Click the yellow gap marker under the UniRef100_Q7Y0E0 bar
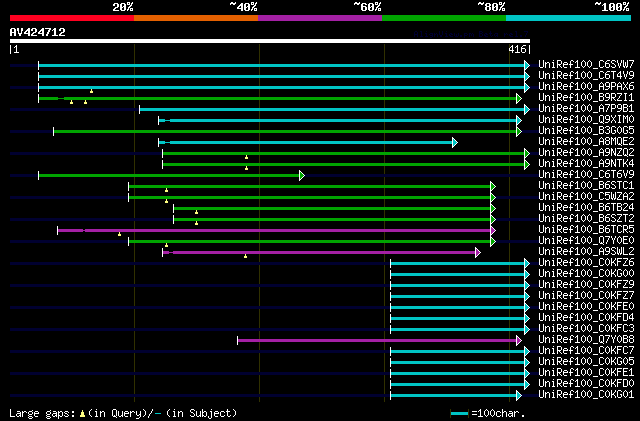 167,245
